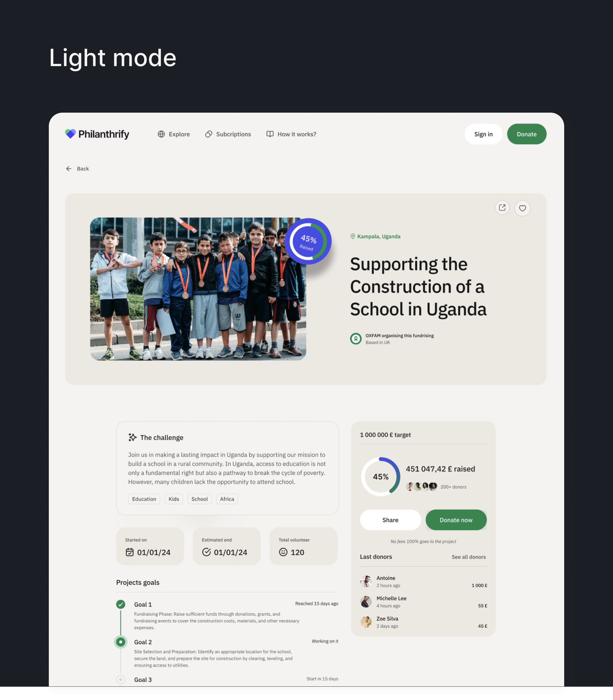The height and width of the screenshot is (700, 613).
Task: Select the Goal 2 in-progress marker
Action: [x=120, y=642]
